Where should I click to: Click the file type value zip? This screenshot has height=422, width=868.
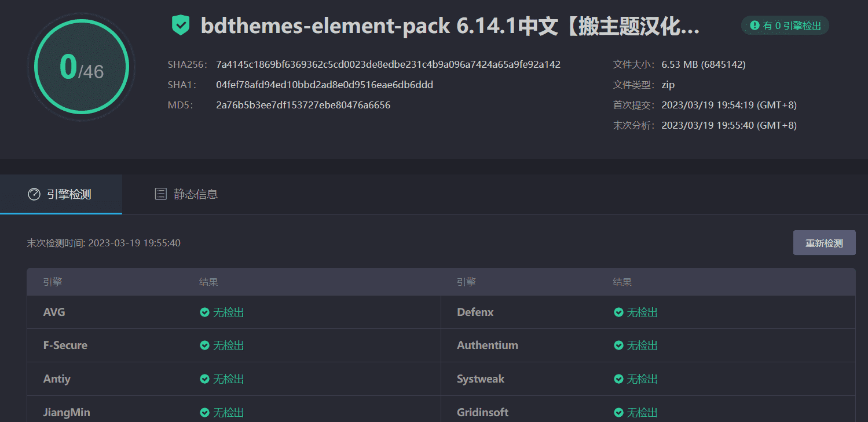[x=668, y=85]
